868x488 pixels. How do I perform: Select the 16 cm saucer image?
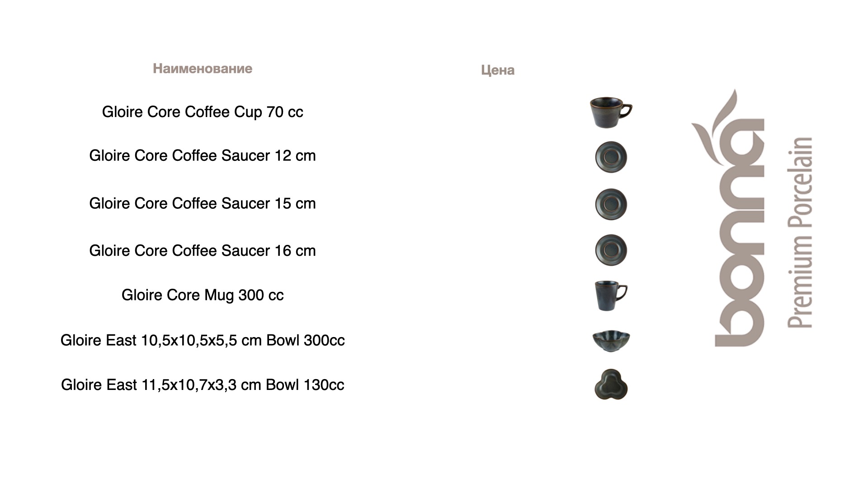click(x=611, y=250)
